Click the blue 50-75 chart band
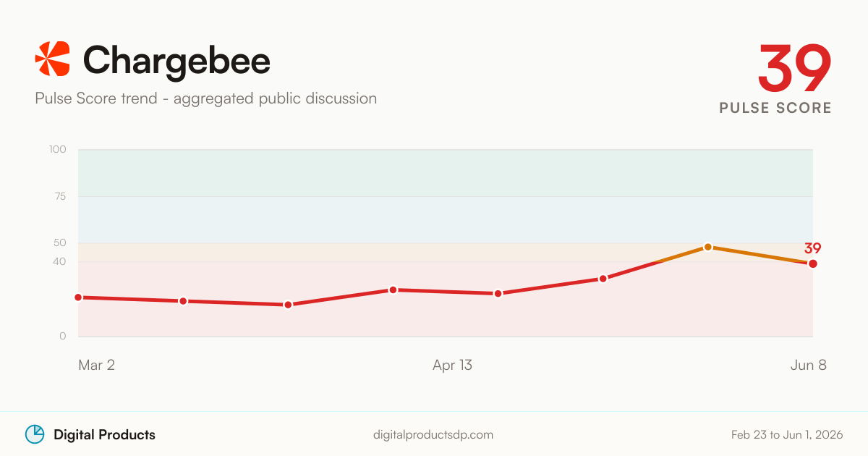The width and height of the screenshot is (868, 456). 446,219
